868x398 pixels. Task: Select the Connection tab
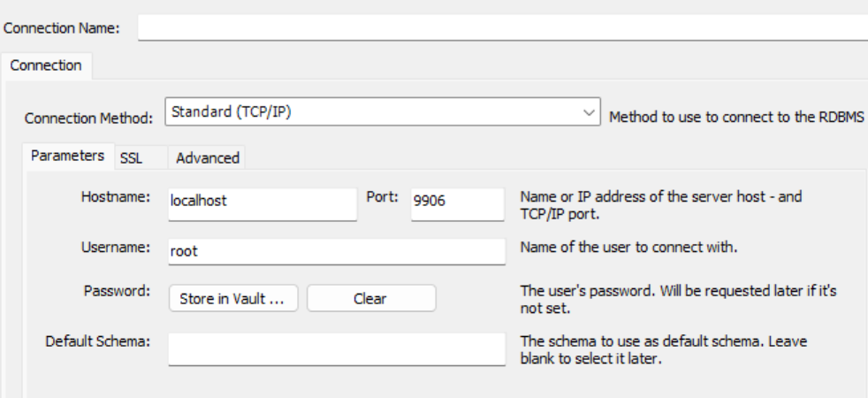point(46,65)
